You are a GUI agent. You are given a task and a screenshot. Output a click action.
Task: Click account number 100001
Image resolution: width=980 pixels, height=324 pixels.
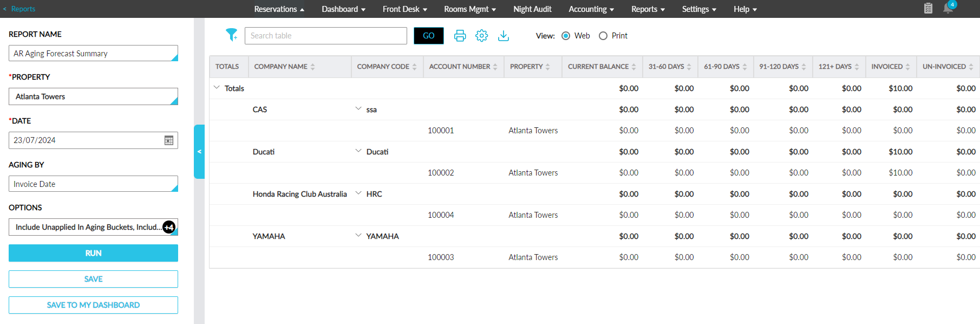(441, 131)
